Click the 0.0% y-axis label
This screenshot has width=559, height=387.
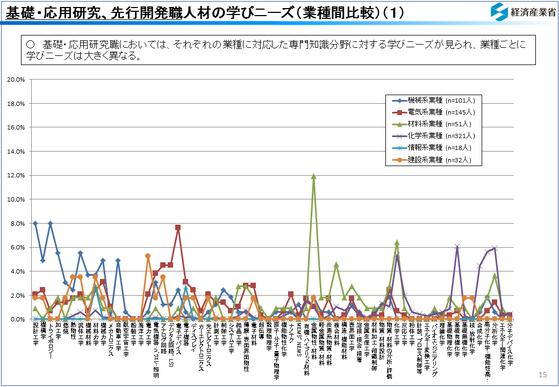(17, 320)
